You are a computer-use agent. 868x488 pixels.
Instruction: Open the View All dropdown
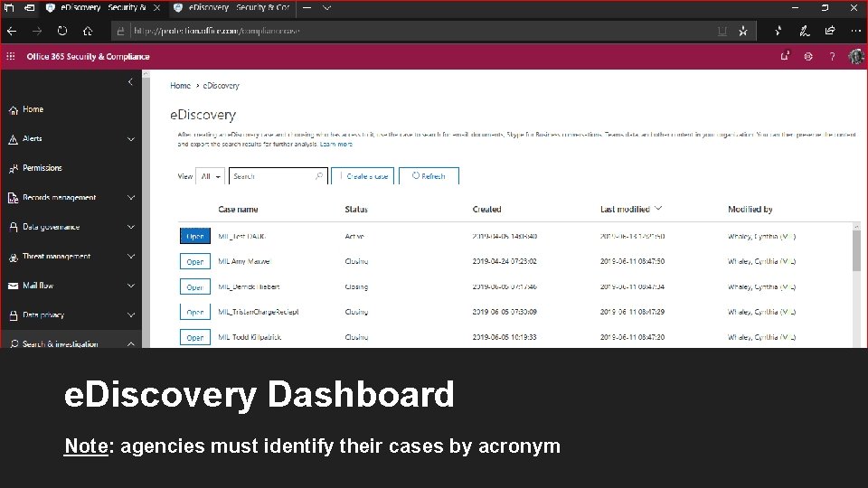(210, 176)
